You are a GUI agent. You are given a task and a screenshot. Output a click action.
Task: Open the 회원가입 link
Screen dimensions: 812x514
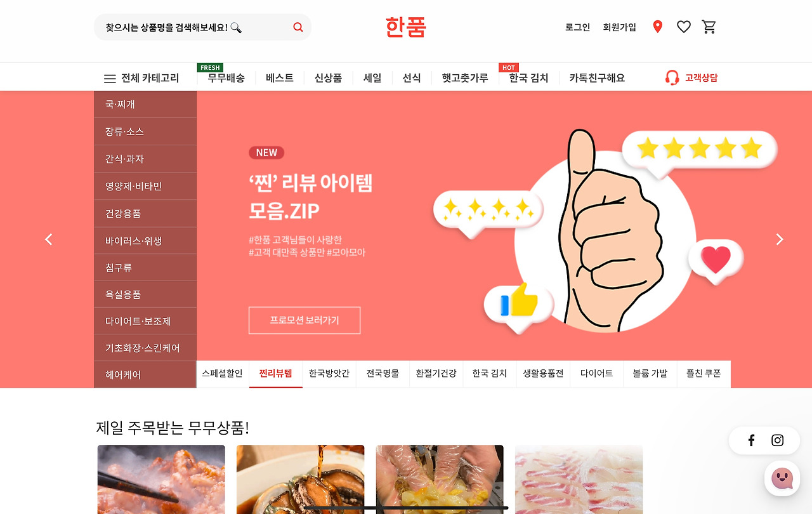coord(620,27)
